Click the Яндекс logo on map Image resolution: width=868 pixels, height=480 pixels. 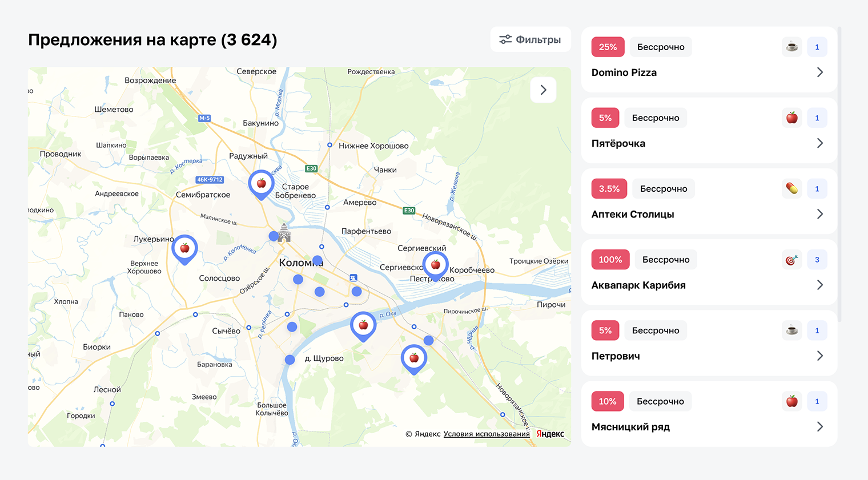(550, 434)
